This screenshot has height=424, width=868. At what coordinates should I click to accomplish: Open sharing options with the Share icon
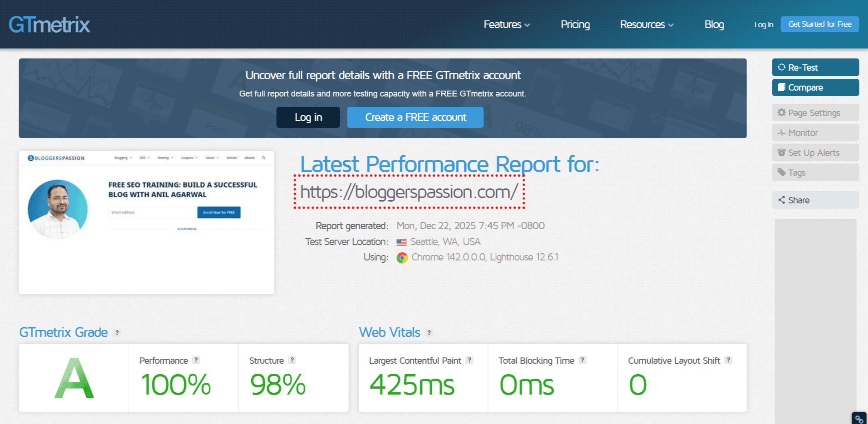(782, 200)
